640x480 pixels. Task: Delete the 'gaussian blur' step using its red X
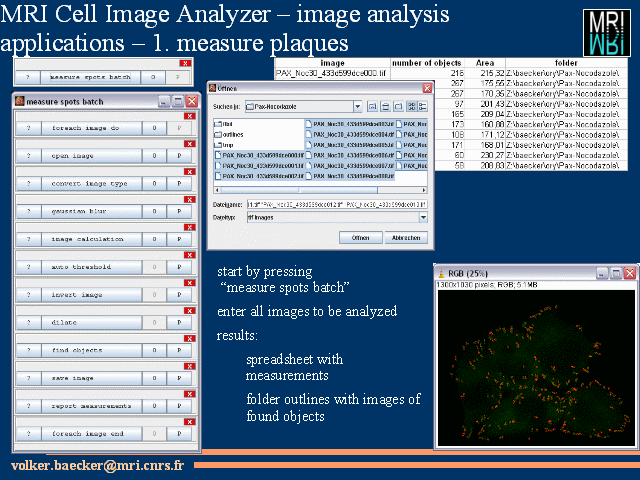[x=189, y=200]
